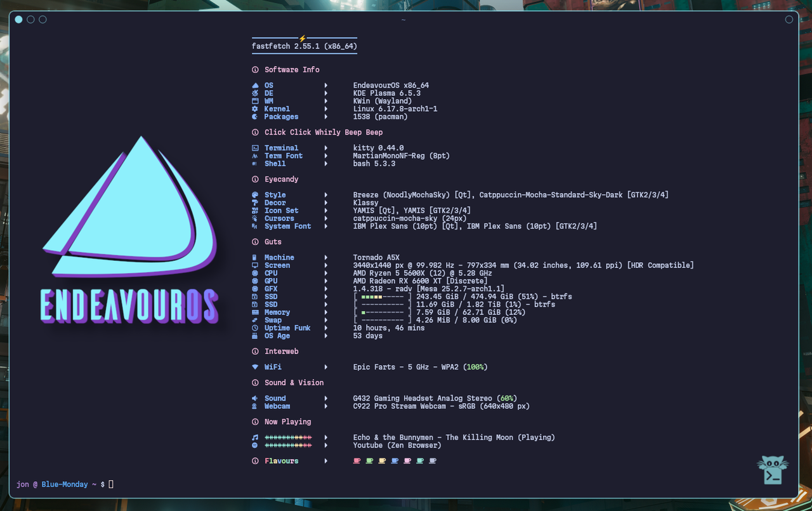This screenshot has height=511, width=812.
Task: Click the teal Flavours cup swatch
Action: click(x=420, y=461)
